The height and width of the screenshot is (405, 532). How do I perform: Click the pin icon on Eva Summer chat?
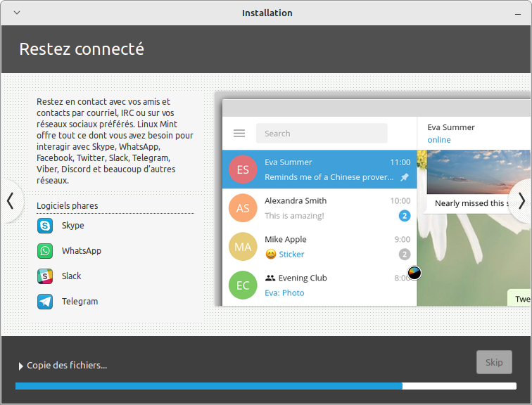point(405,178)
